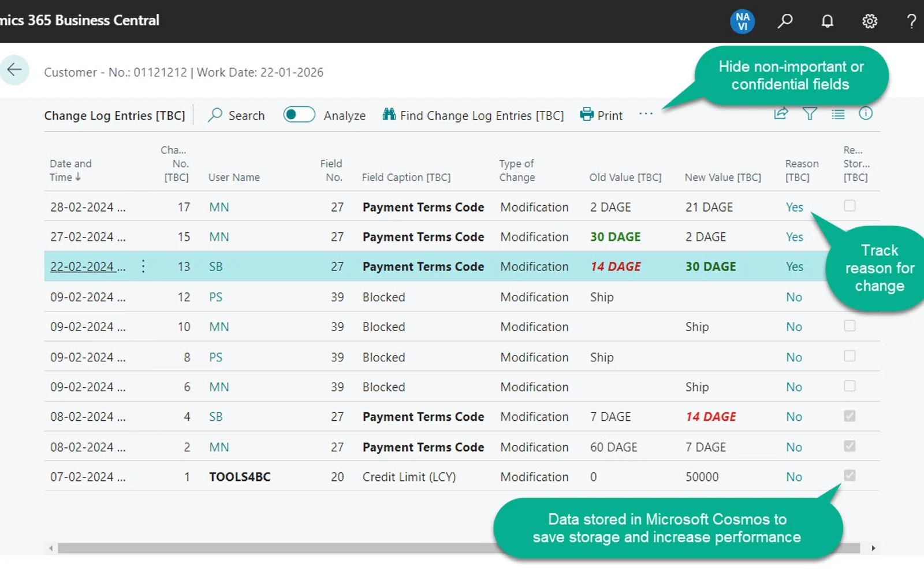The image size is (924, 578).
Task: Open the information FactBox icon
Action: point(866,113)
